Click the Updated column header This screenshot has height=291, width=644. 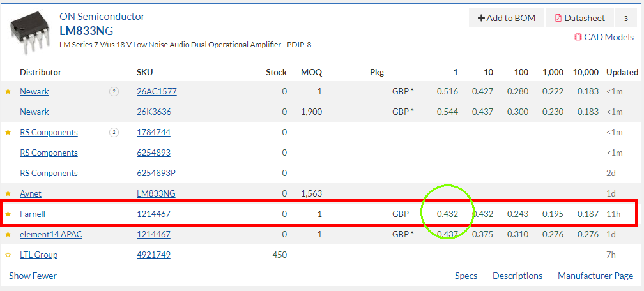tap(622, 72)
